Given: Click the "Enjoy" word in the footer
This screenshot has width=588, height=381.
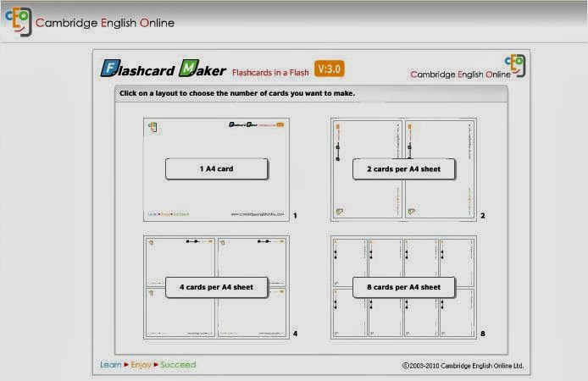Looking at the screenshot, I should click(x=141, y=365).
